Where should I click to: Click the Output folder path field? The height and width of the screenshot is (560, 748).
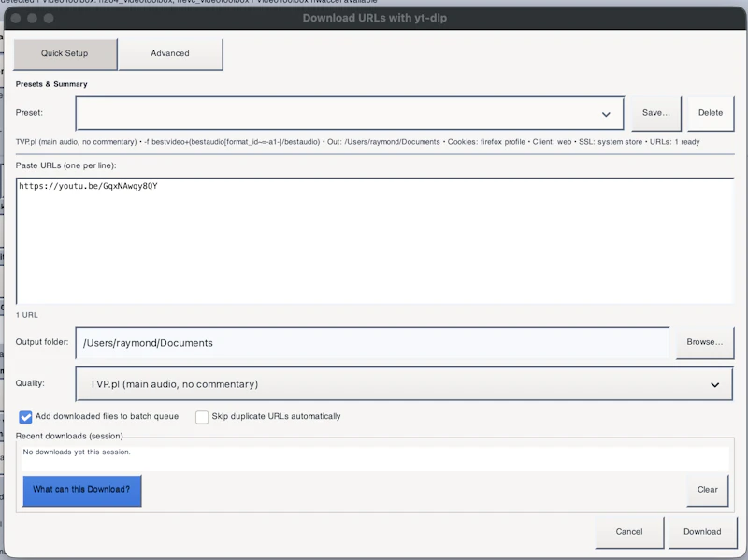372,343
